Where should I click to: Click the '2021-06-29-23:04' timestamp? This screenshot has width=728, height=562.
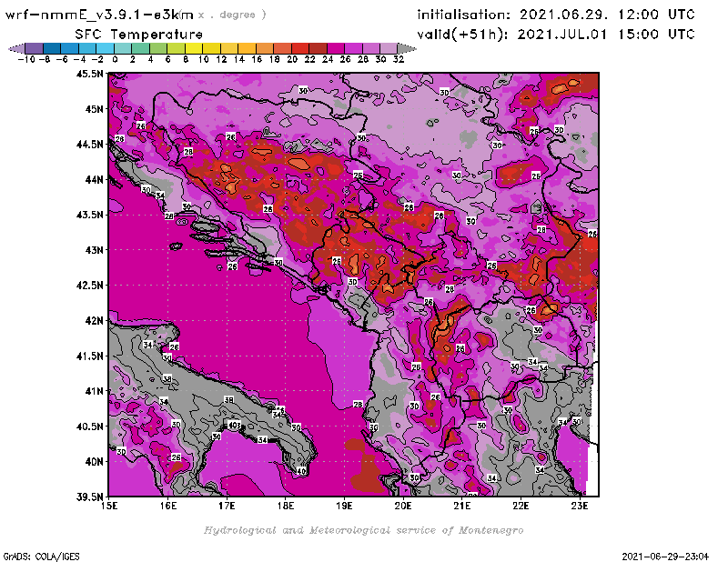[665, 557]
